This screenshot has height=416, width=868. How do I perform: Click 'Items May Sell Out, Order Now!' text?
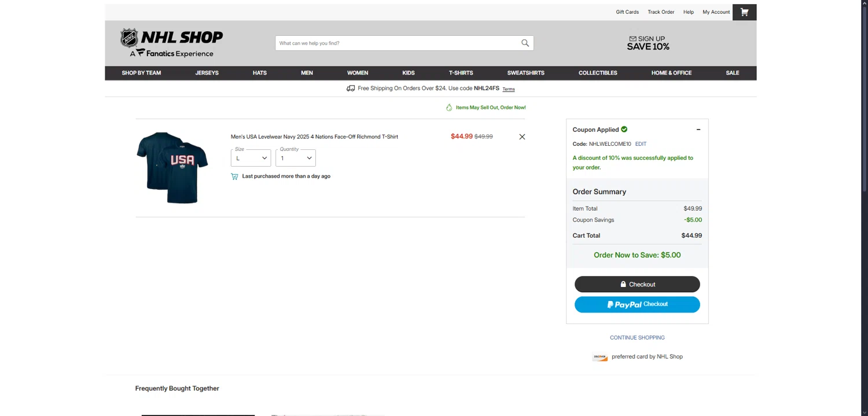[491, 108]
